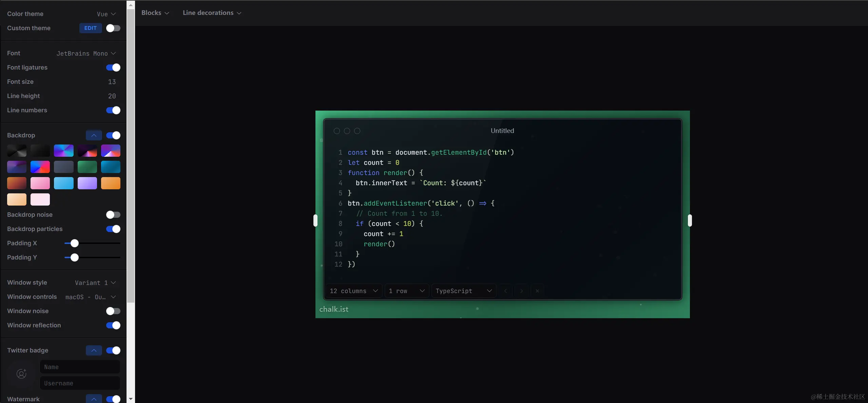Click the next block arrow icon
Viewport: 868px width, 403px height.
coord(521,291)
